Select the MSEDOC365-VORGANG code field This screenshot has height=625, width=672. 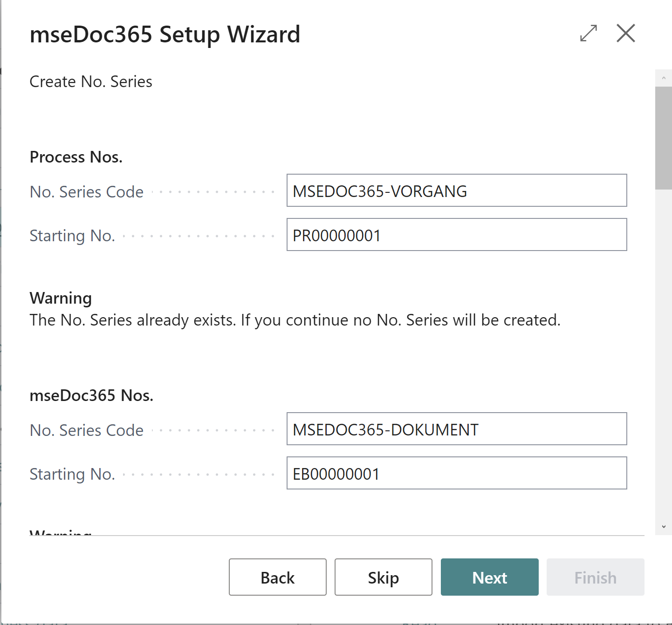[457, 190]
